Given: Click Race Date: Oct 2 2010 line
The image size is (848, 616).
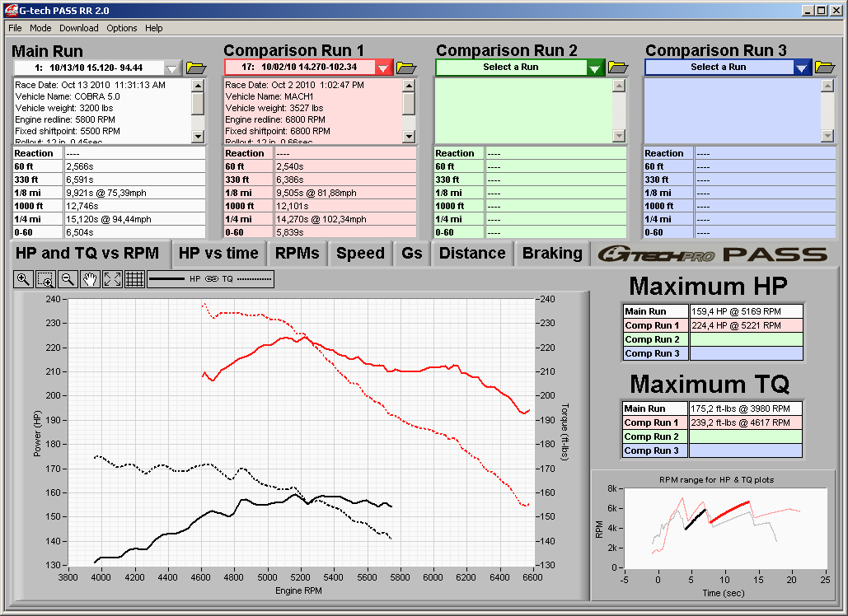Looking at the screenshot, I should [x=295, y=86].
